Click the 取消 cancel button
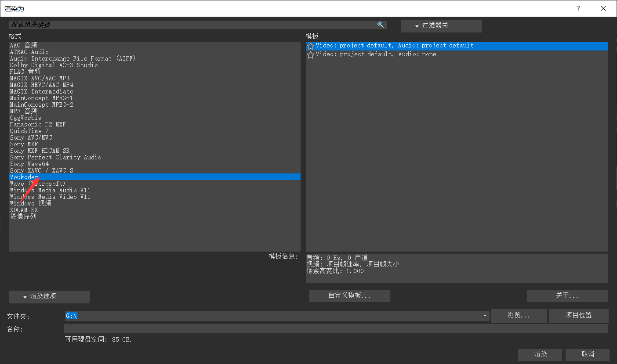 (588, 354)
